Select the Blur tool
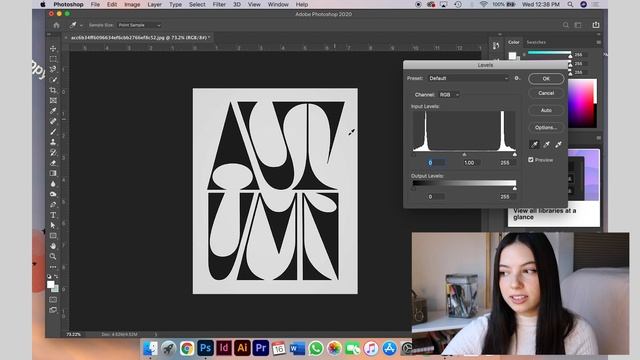640x360 pixels. (53, 184)
